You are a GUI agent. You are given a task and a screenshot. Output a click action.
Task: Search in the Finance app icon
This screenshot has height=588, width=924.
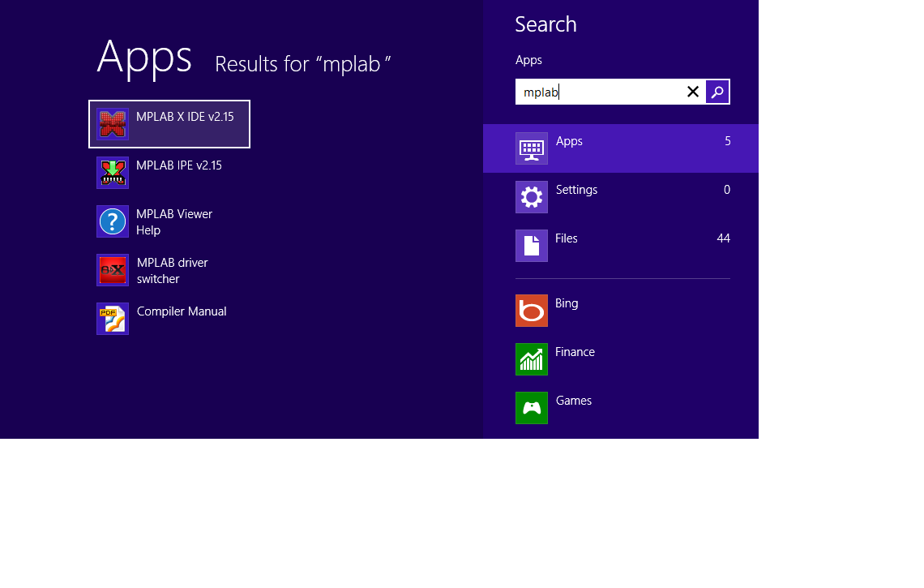point(532,359)
